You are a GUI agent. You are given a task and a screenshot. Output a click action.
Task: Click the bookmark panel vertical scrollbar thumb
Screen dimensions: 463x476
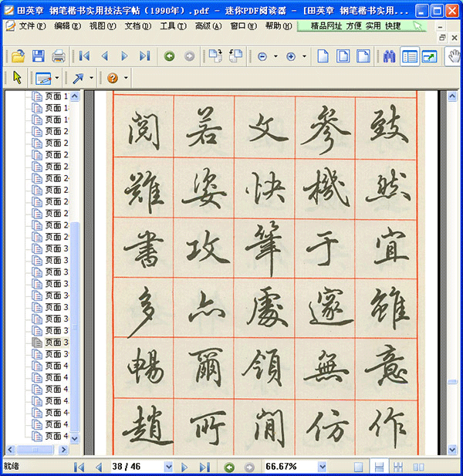[75, 326]
